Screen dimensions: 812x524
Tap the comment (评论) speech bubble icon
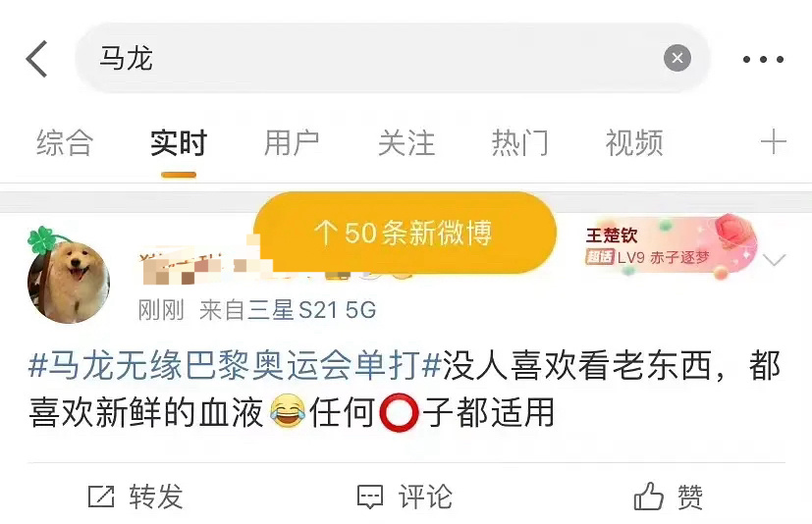point(370,498)
